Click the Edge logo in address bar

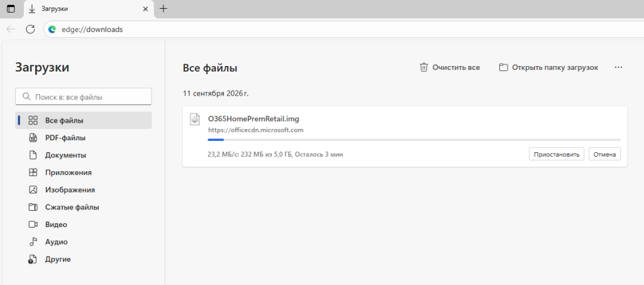tap(52, 30)
